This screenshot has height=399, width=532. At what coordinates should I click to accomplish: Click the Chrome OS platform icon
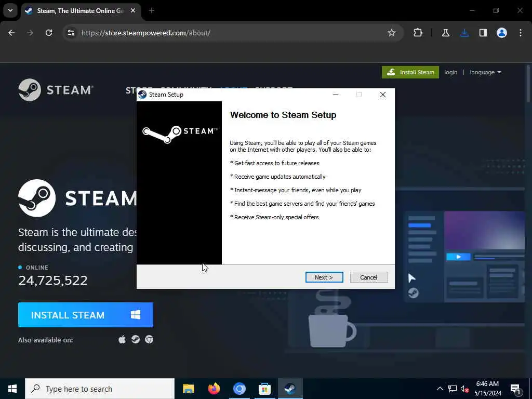point(149,339)
